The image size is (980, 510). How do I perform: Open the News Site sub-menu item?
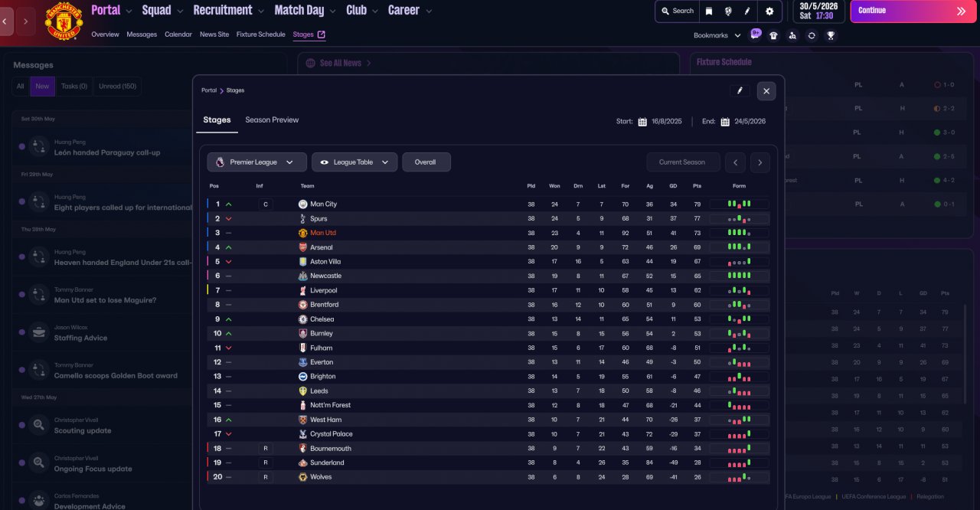[214, 34]
